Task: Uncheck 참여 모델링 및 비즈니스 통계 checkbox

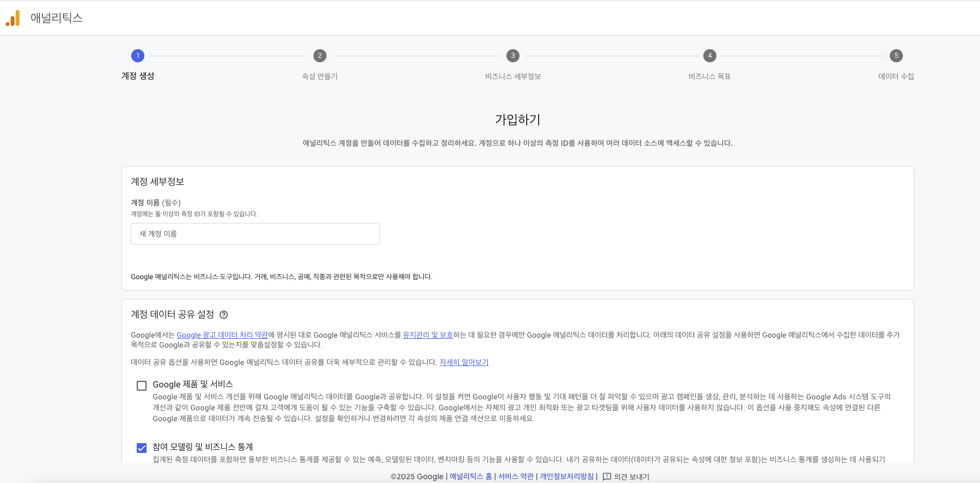Action: [x=142, y=448]
